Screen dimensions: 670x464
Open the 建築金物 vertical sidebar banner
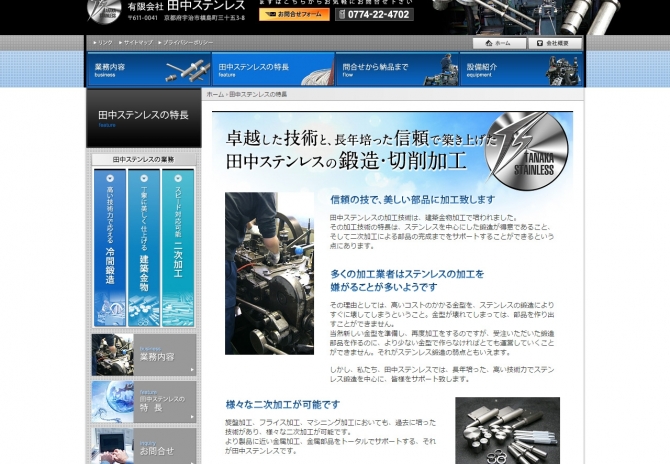pyautogui.click(x=144, y=248)
